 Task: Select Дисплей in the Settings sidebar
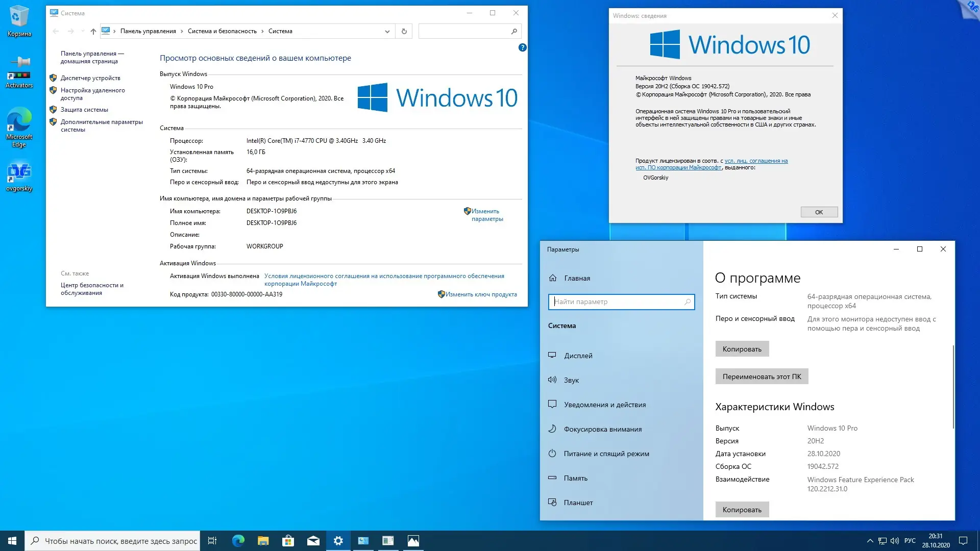point(578,356)
